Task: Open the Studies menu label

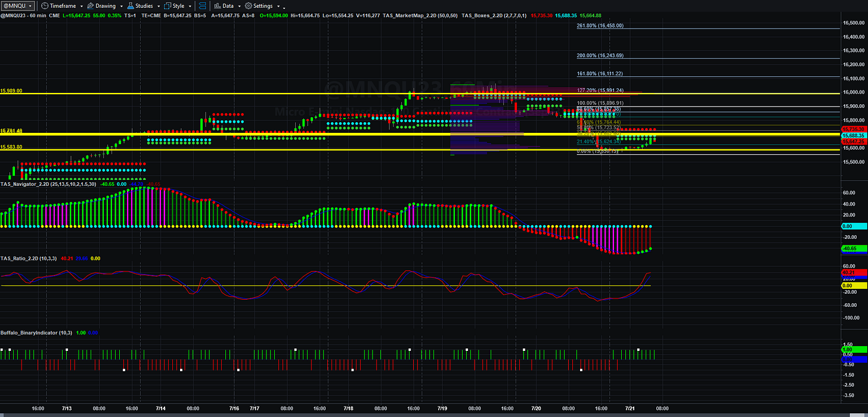Action: click(x=144, y=6)
